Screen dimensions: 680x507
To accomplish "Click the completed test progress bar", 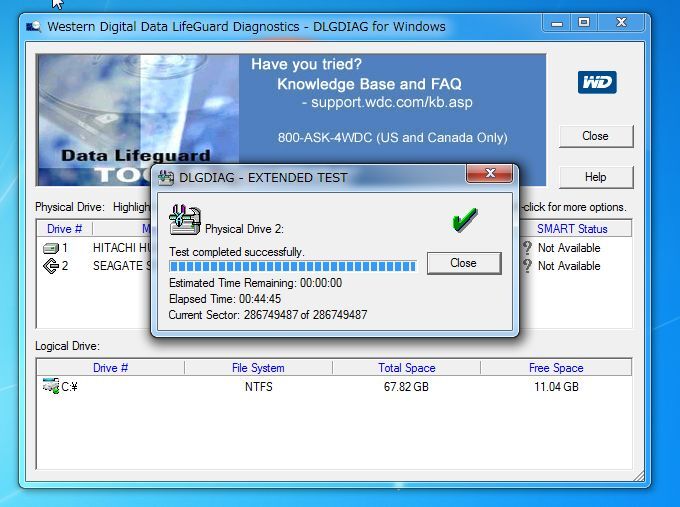I will pyautogui.click(x=292, y=266).
